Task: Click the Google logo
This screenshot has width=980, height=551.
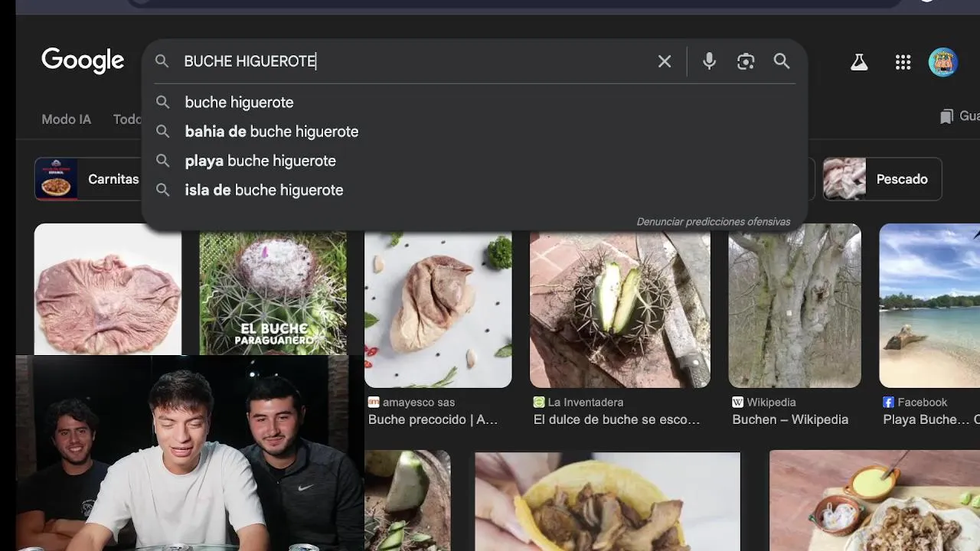Action: (83, 60)
